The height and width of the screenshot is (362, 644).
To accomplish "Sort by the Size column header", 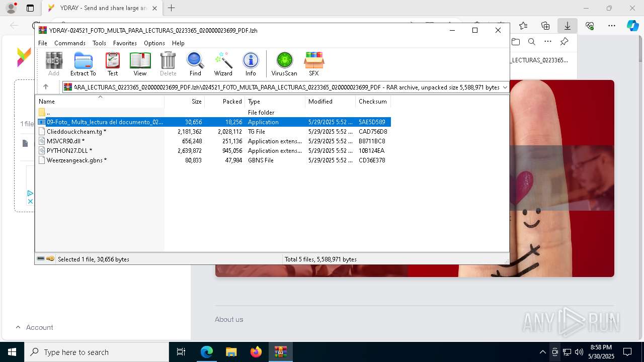I will tap(185, 102).
